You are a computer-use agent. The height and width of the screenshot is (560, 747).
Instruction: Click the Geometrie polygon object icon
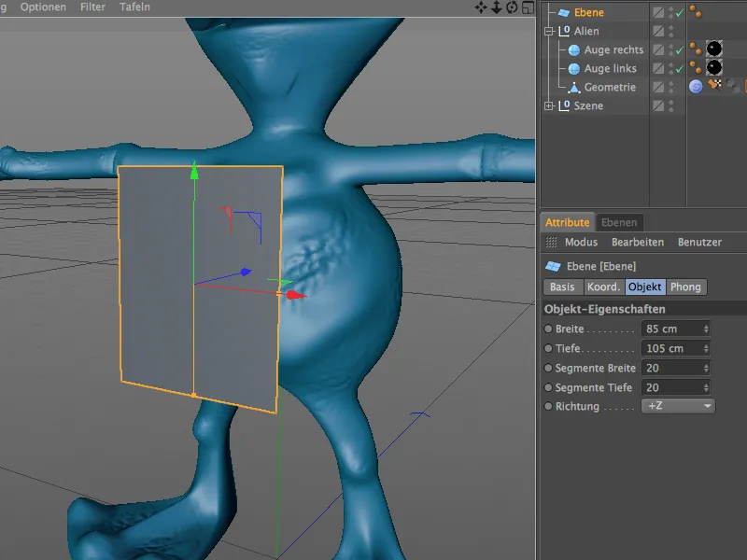coord(574,87)
